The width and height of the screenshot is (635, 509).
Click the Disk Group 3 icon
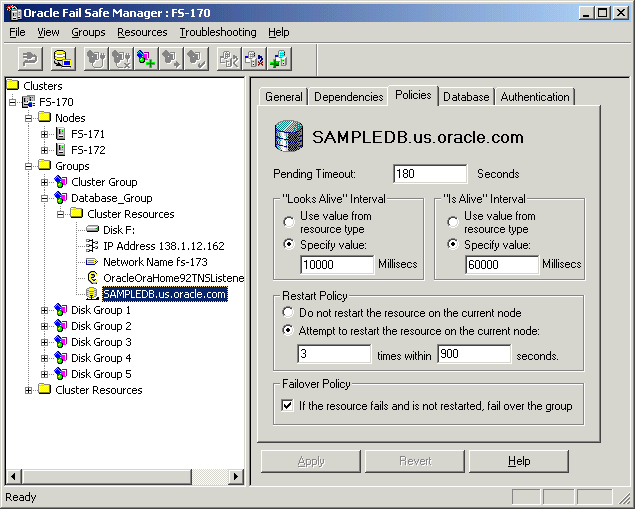click(x=60, y=342)
